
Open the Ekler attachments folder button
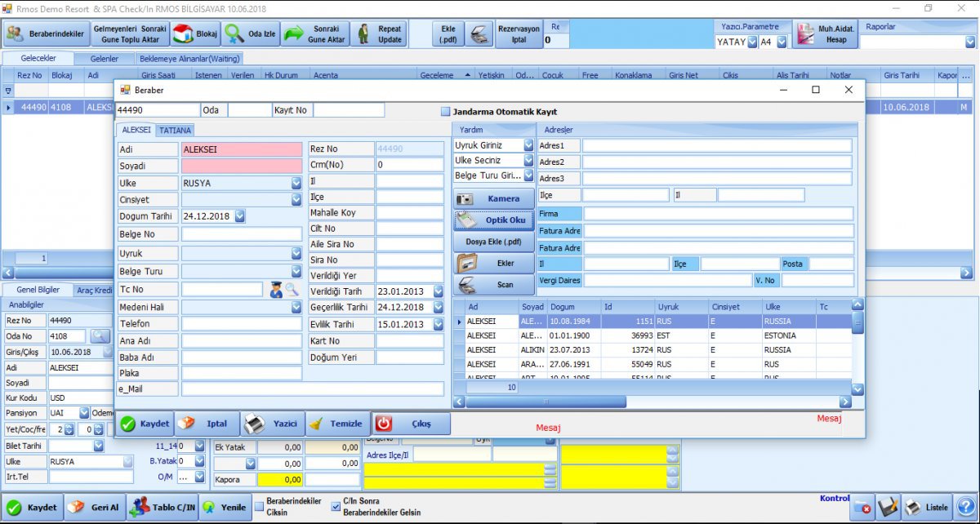coord(493,264)
